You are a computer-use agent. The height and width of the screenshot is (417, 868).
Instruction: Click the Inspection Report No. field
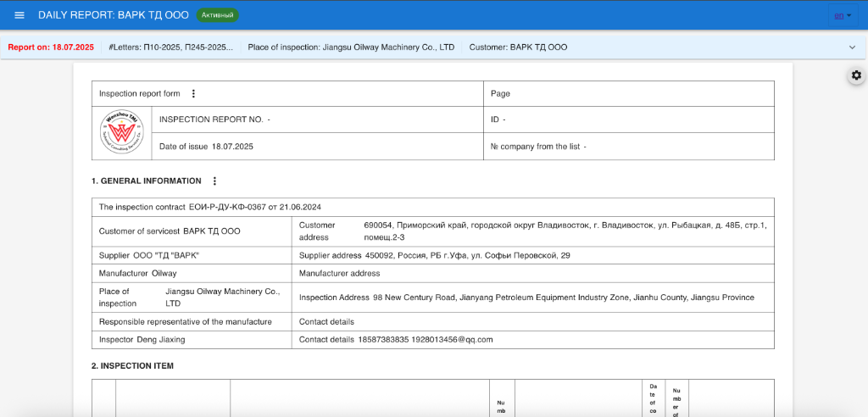click(x=214, y=120)
